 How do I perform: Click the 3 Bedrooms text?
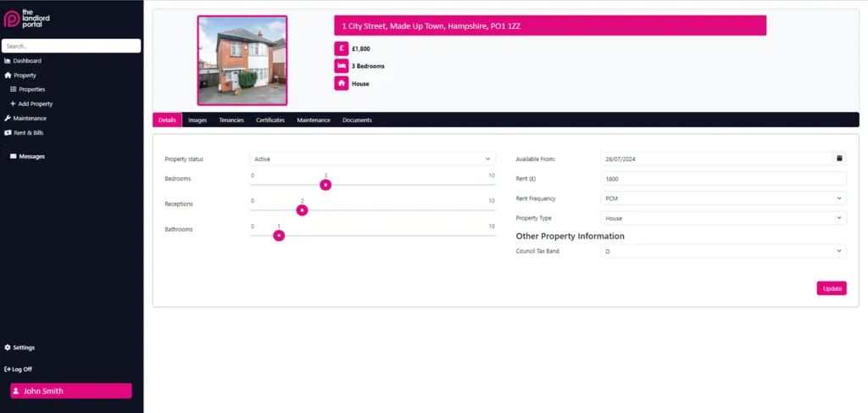point(368,66)
